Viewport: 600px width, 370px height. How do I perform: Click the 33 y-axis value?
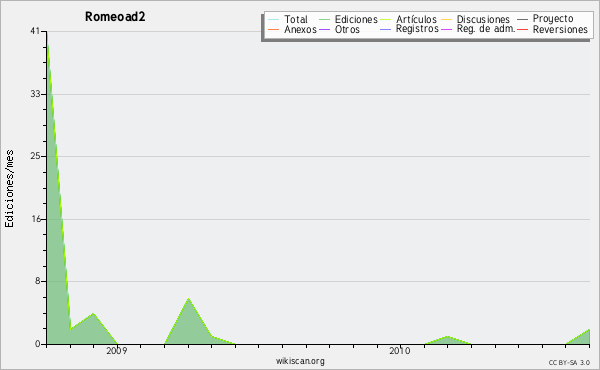point(35,94)
